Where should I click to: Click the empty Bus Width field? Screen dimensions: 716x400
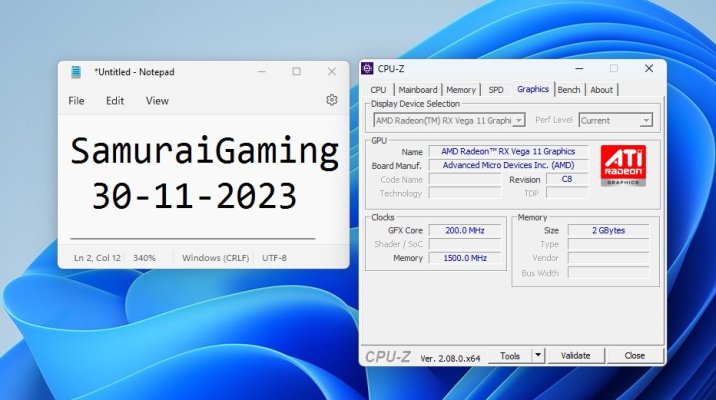click(608, 273)
